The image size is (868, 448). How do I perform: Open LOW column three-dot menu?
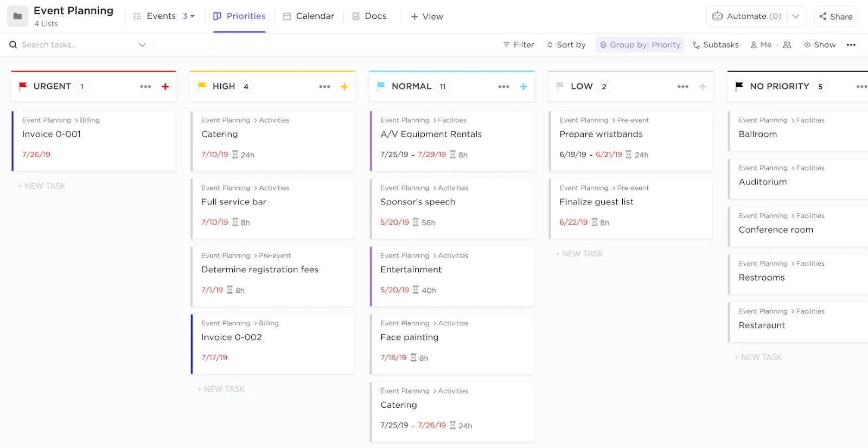click(682, 87)
